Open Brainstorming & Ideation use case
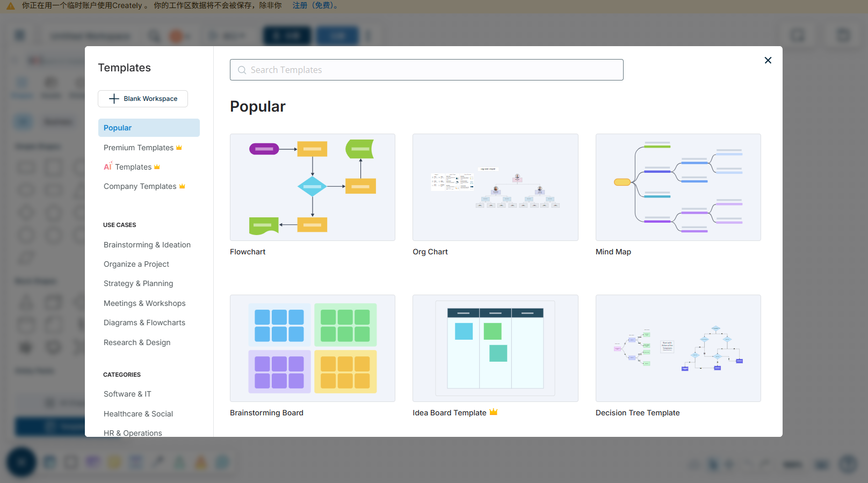This screenshot has width=868, height=483. (x=147, y=245)
